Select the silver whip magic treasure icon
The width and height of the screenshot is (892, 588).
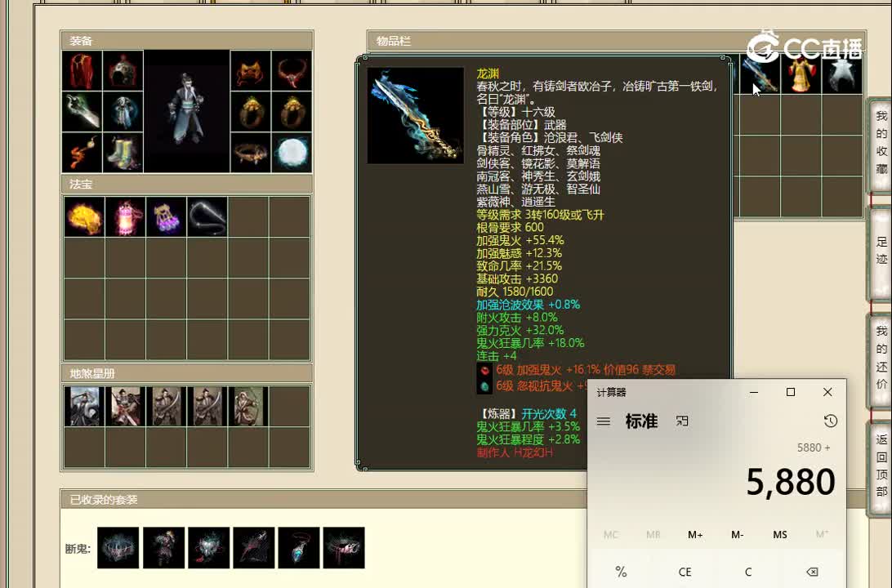[x=207, y=216]
